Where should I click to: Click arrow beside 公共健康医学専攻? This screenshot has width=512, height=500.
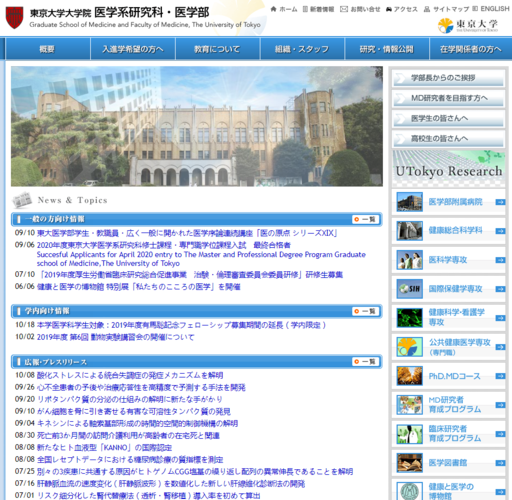(x=500, y=347)
